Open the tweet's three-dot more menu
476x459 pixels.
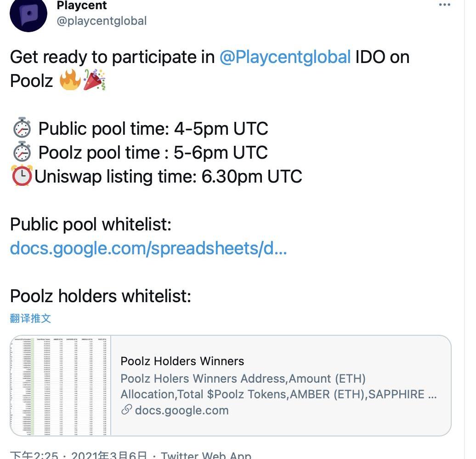[445, 5]
